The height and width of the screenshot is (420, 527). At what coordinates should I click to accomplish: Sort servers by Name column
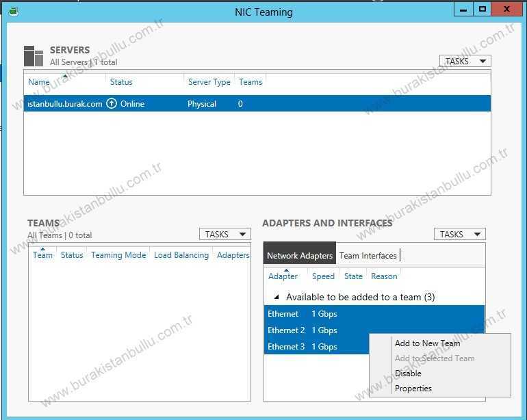click(x=38, y=82)
